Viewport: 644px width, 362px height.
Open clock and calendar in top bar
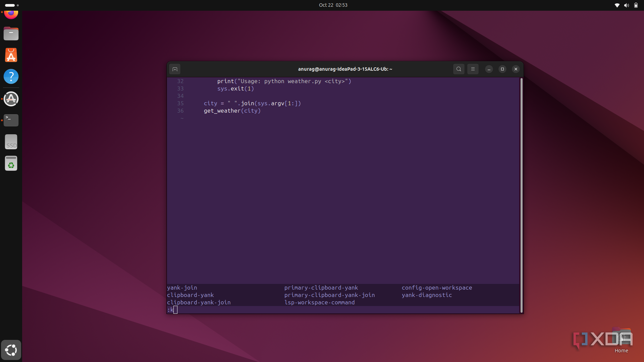[x=333, y=5]
